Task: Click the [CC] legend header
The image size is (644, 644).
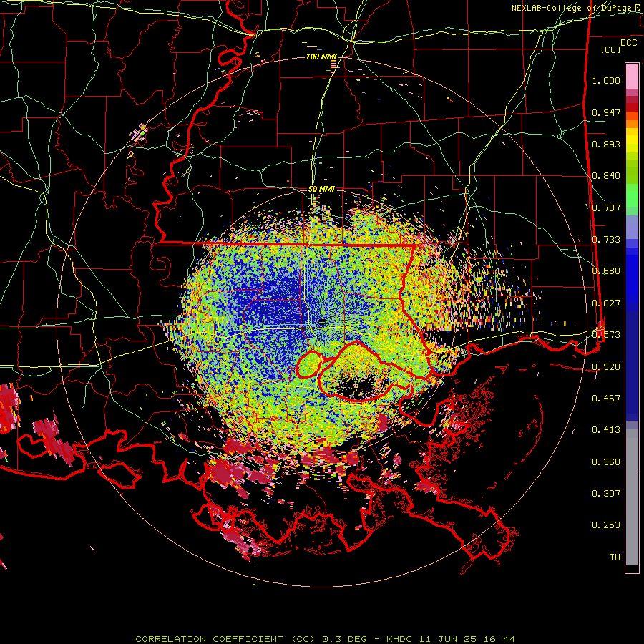Action: [611, 49]
